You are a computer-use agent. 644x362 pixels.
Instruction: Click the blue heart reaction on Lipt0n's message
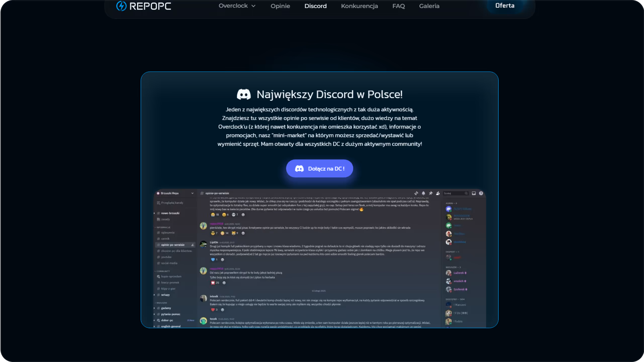[x=214, y=259]
